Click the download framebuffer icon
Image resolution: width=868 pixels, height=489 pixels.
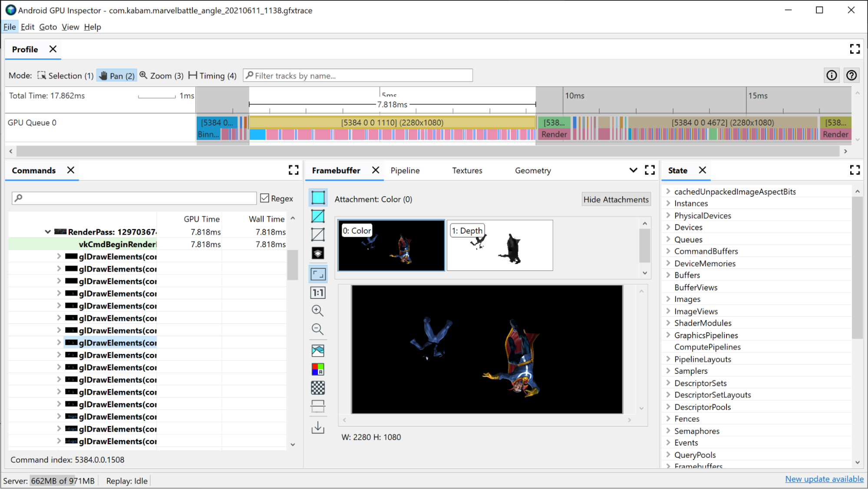pos(318,428)
